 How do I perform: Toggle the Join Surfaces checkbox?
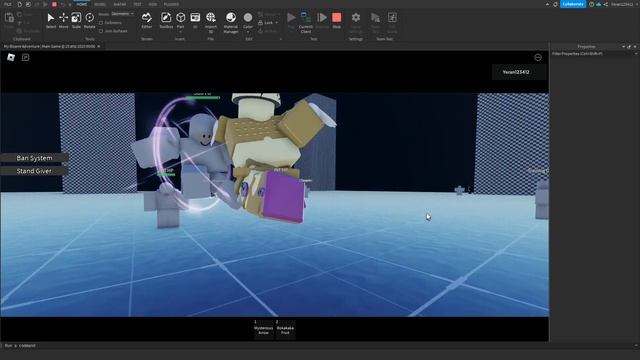pos(101,31)
